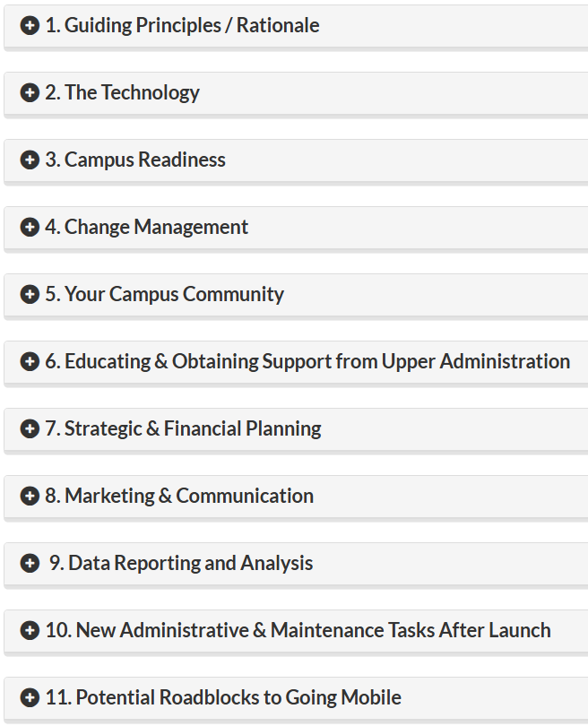Click plus icon beside Potential Roadblocks to Going Mobile
Screen dimensions: 588x726
[x=30, y=697]
